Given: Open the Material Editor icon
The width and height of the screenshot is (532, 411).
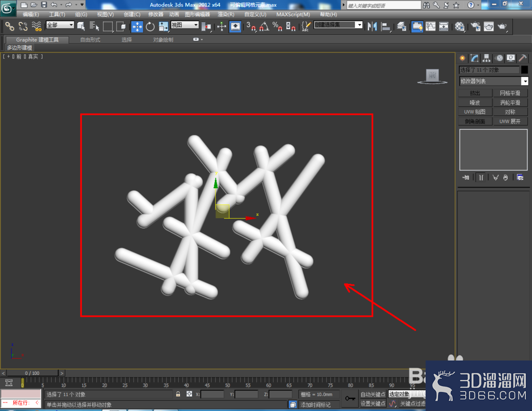Looking at the screenshot, I should coord(460,26).
